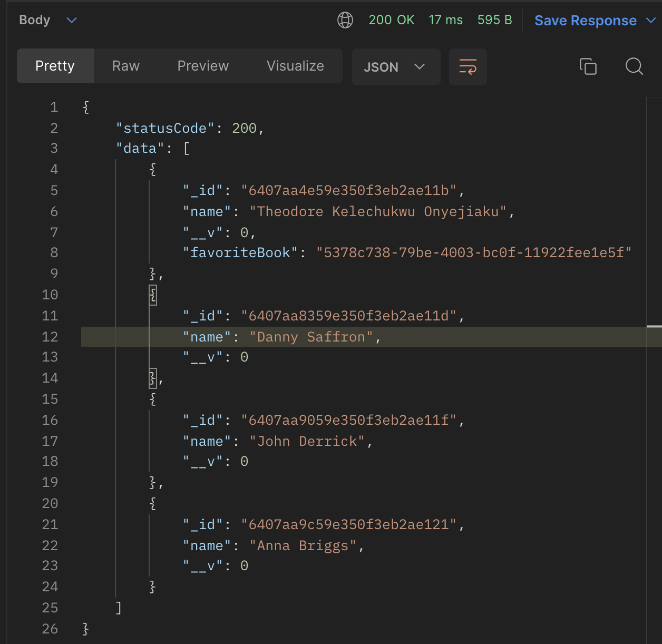662x644 pixels.
Task: Click line number 1 in the gutter
Action: (x=54, y=107)
